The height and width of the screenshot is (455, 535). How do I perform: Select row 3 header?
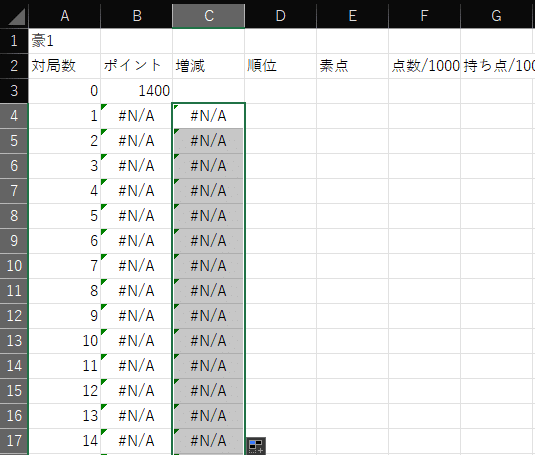point(14,91)
